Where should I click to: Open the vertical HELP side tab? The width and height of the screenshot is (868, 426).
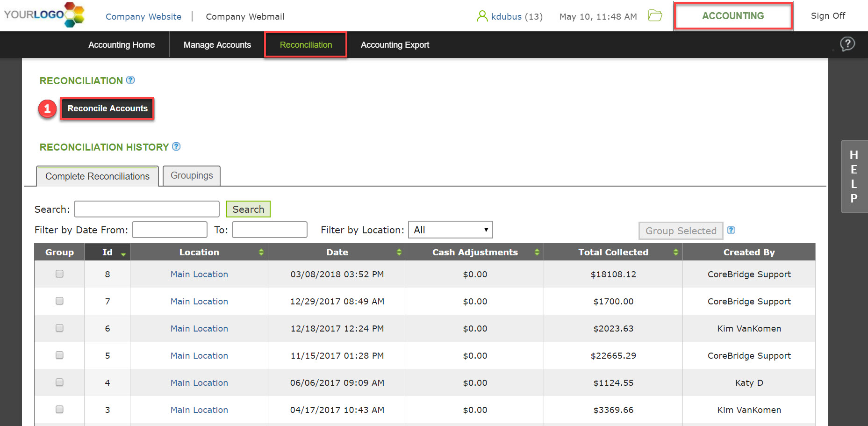[854, 177]
